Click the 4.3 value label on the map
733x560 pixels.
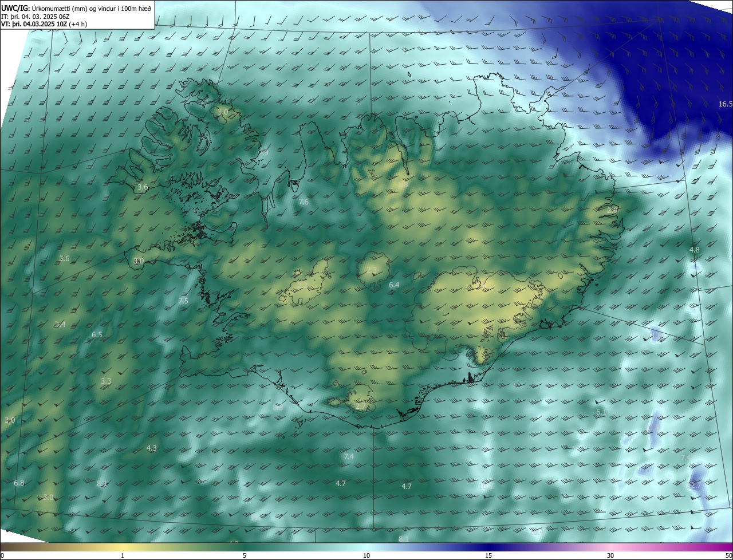pyautogui.click(x=151, y=448)
